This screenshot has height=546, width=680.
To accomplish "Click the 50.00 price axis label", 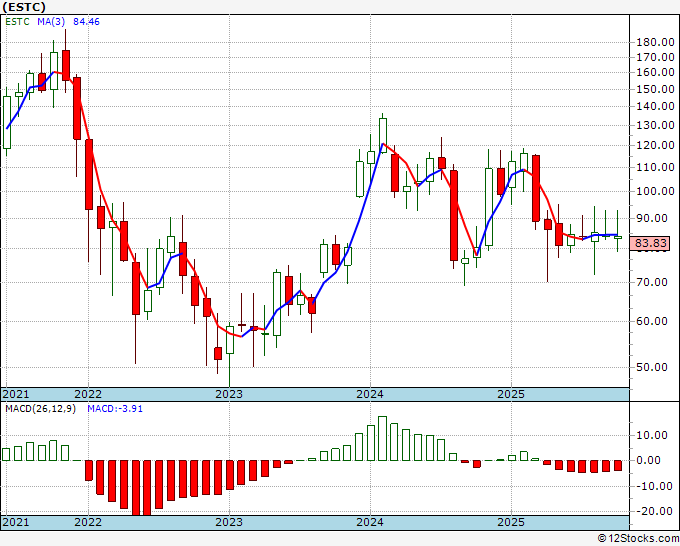I will [x=652, y=367].
